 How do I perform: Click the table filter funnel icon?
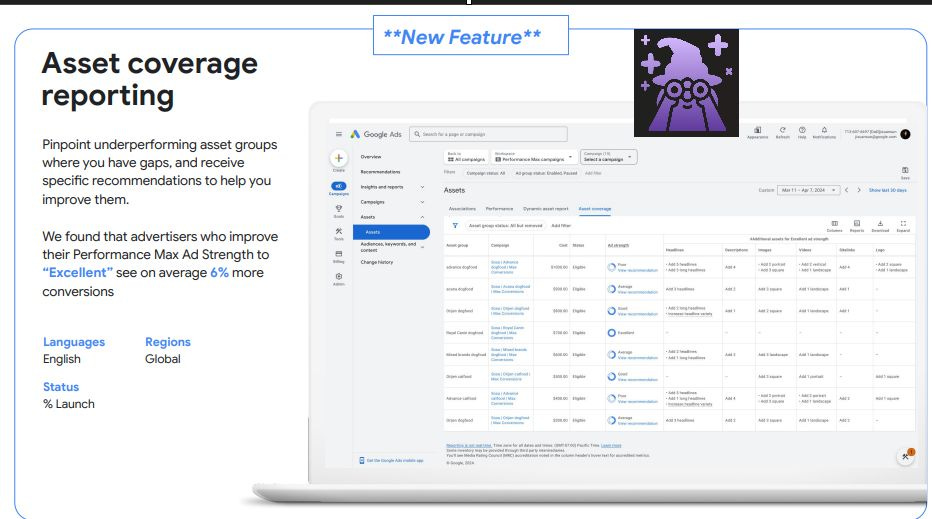(455, 226)
